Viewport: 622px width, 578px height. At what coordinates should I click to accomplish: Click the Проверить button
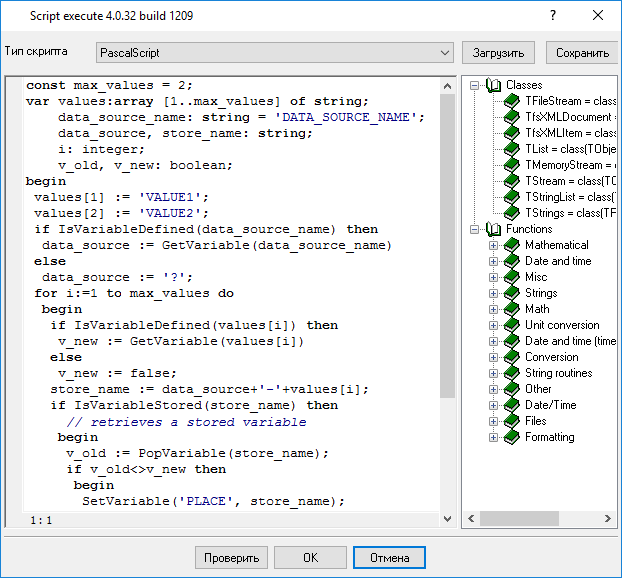231,558
